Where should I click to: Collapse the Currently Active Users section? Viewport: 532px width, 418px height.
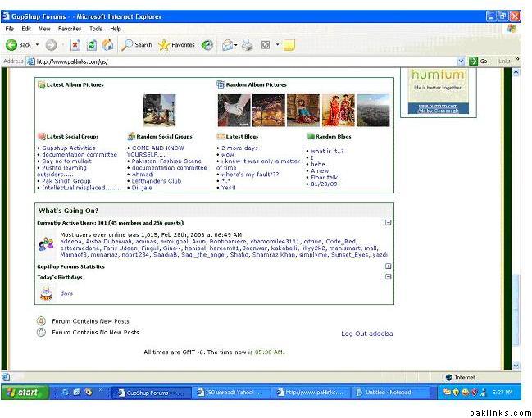point(389,222)
